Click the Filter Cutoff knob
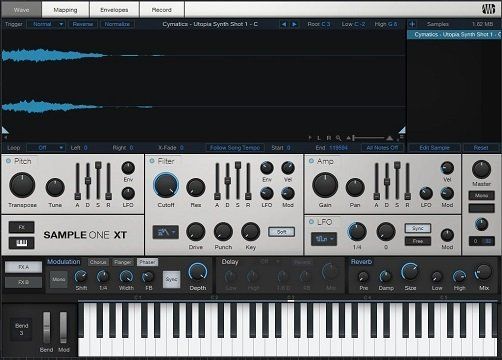The width and height of the screenshot is (502, 360). 166,185
